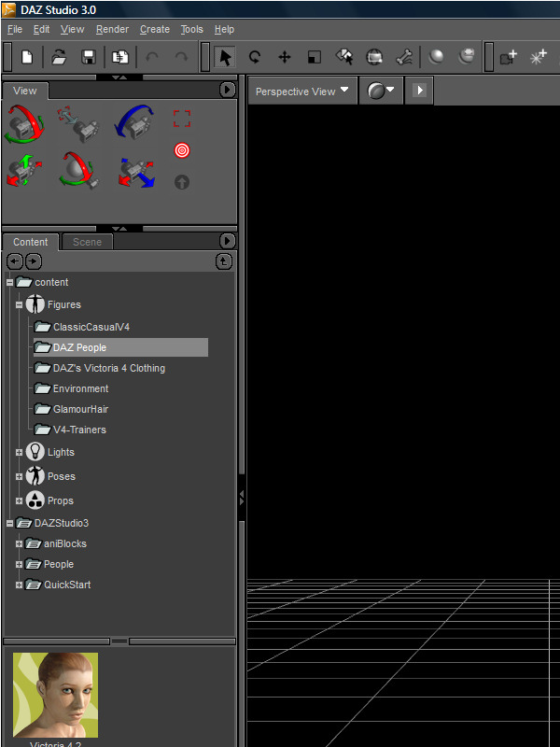Open the Perspective View dropdown

(x=302, y=91)
